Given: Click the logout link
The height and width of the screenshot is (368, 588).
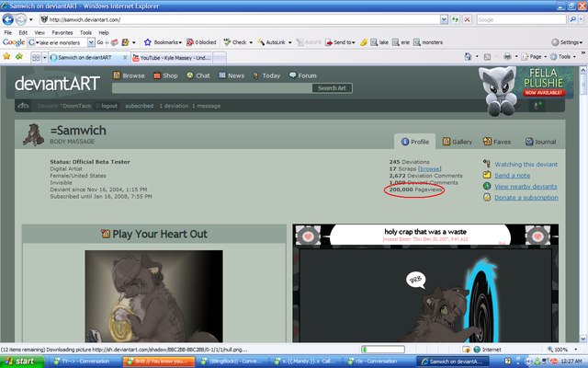Looking at the screenshot, I should 109,106.
